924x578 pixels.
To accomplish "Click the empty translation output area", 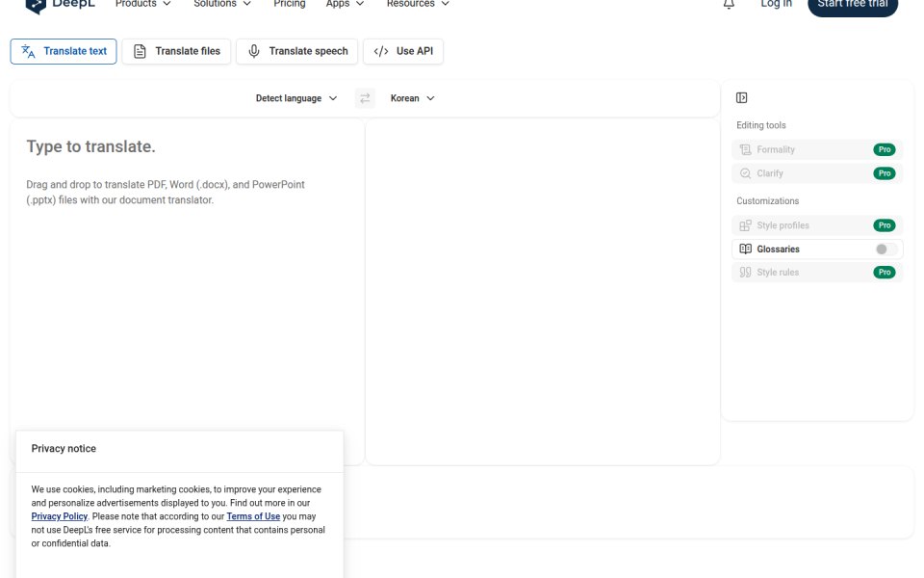I will pyautogui.click(x=543, y=292).
